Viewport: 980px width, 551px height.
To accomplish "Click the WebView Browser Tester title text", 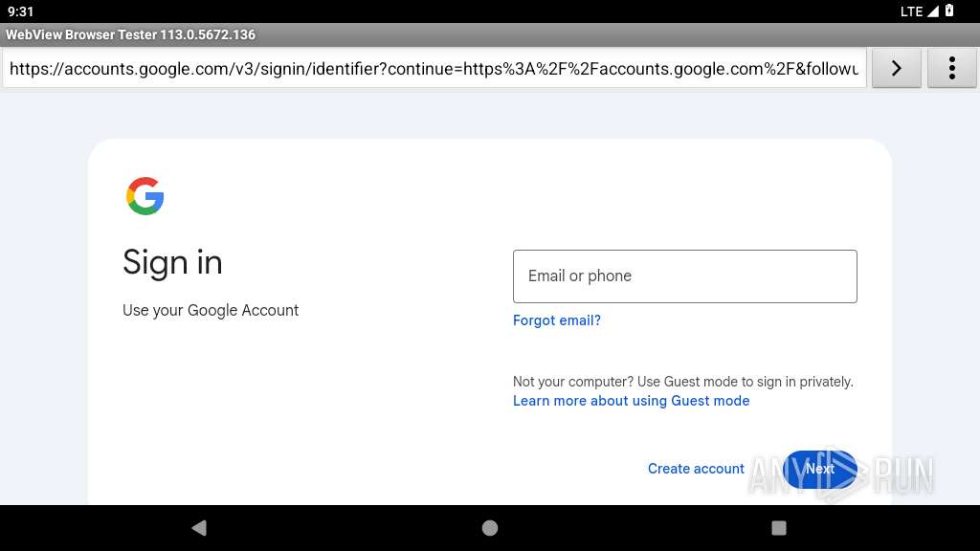I will 130,35.
